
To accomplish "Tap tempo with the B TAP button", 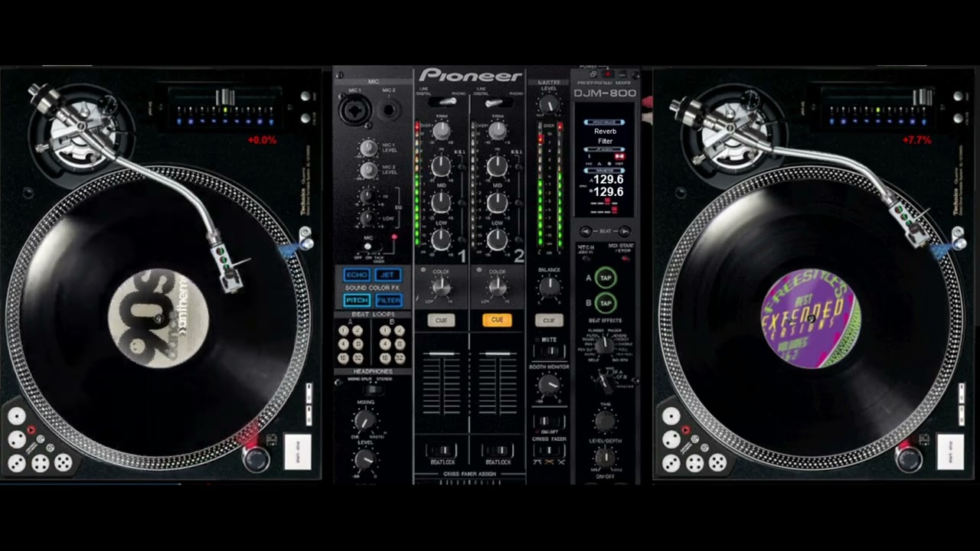I will coord(606,303).
